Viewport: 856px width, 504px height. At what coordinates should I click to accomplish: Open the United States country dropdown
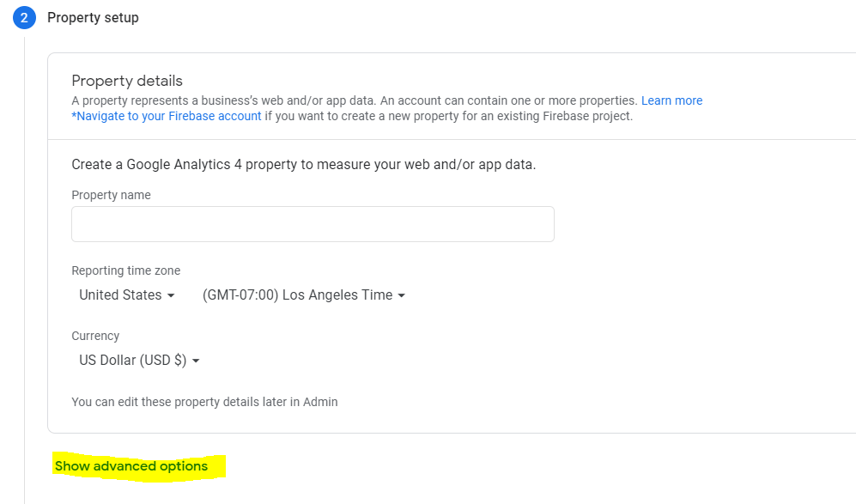point(127,295)
